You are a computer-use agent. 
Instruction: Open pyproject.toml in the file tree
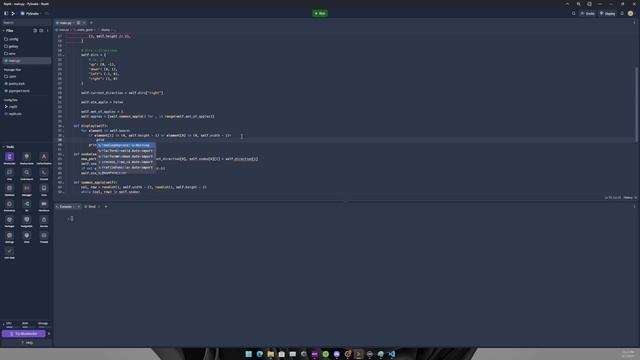tap(17, 91)
